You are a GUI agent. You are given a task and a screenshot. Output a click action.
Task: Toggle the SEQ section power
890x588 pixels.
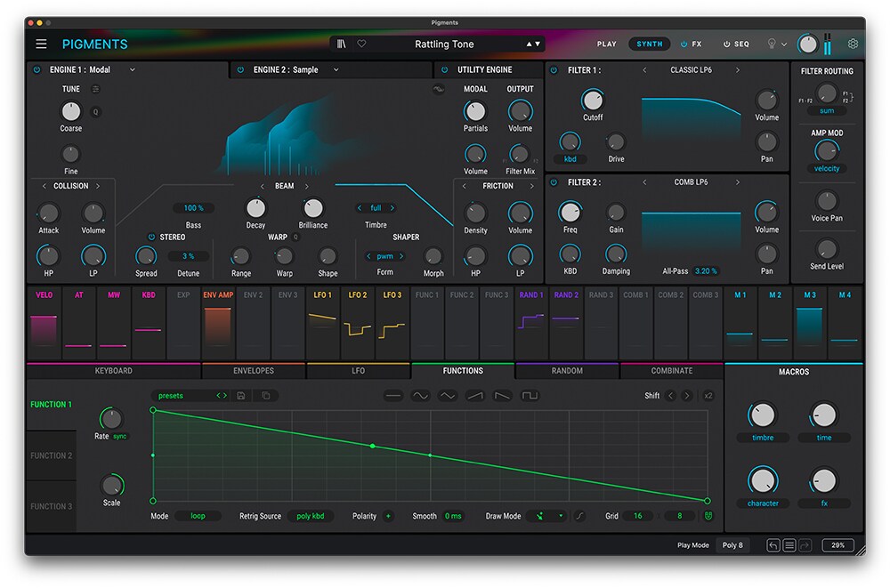[726, 44]
